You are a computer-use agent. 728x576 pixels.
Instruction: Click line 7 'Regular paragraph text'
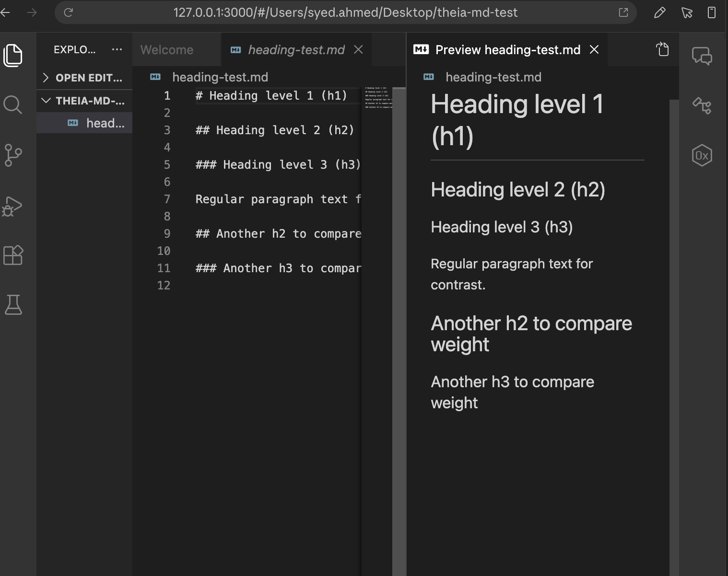click(278, 199)
